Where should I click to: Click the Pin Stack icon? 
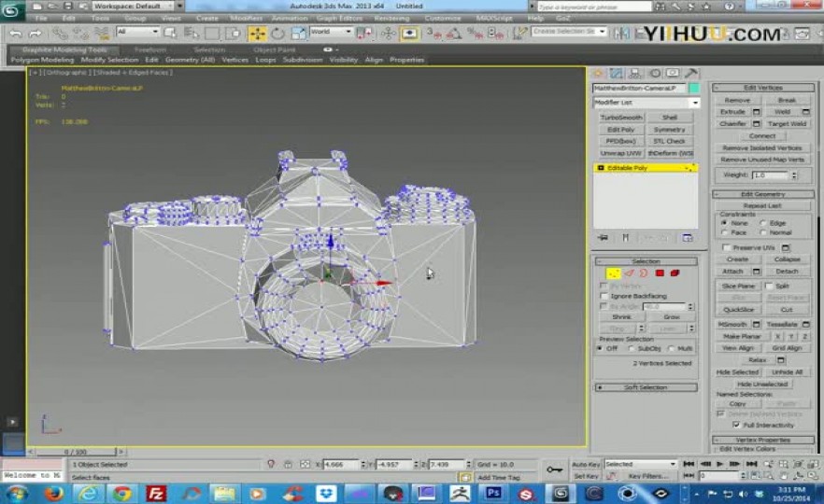click(x=603, y=238)
